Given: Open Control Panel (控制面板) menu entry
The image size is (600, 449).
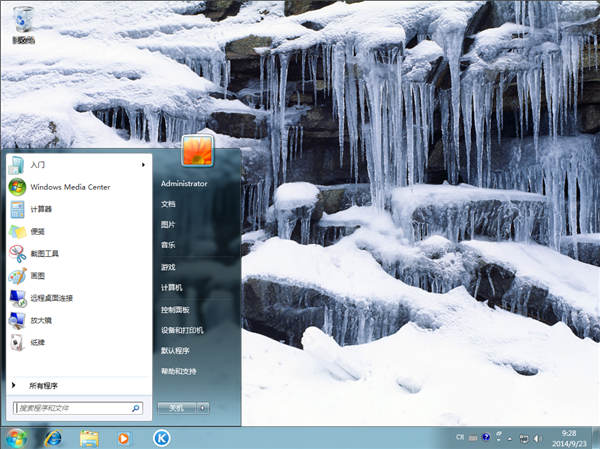Looking at the screenshot, I should [175, 309].
